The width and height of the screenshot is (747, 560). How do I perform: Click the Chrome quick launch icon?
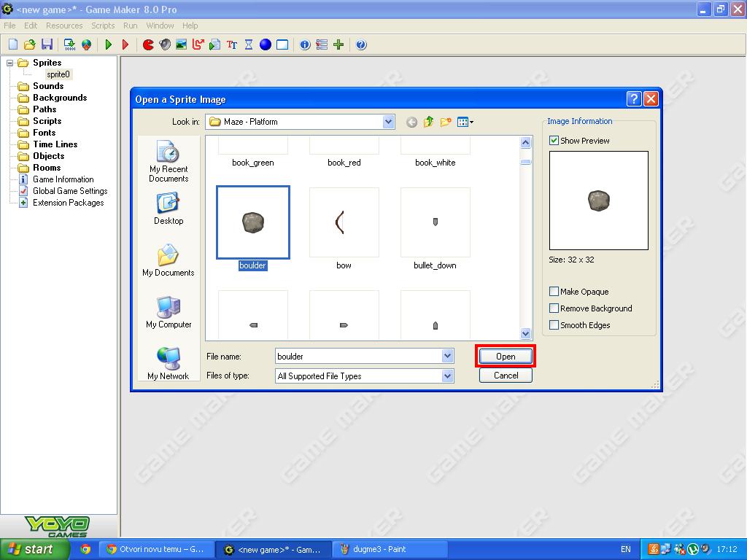85,549
